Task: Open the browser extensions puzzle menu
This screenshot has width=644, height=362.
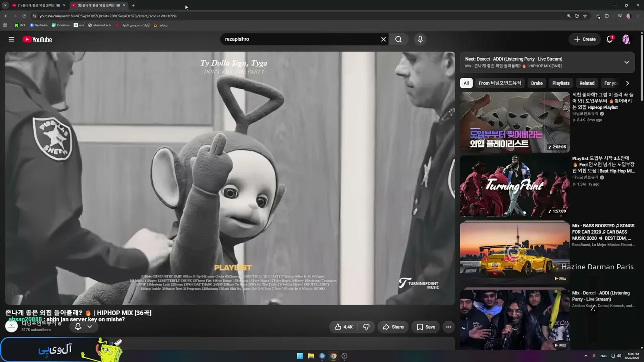Action: (x=607, y=16)
